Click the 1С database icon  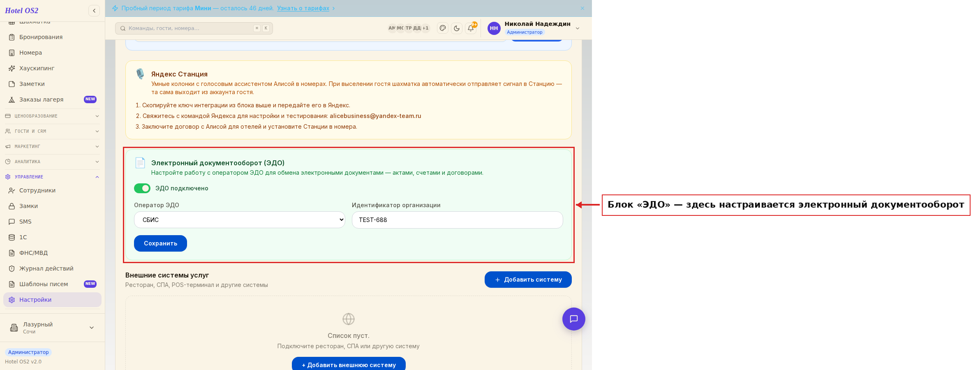pos(12,237)
